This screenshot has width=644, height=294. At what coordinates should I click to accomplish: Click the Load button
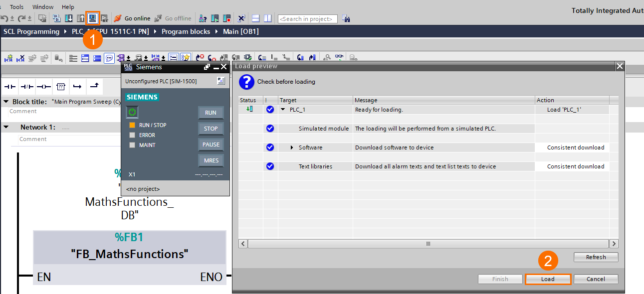coord(548,279)
